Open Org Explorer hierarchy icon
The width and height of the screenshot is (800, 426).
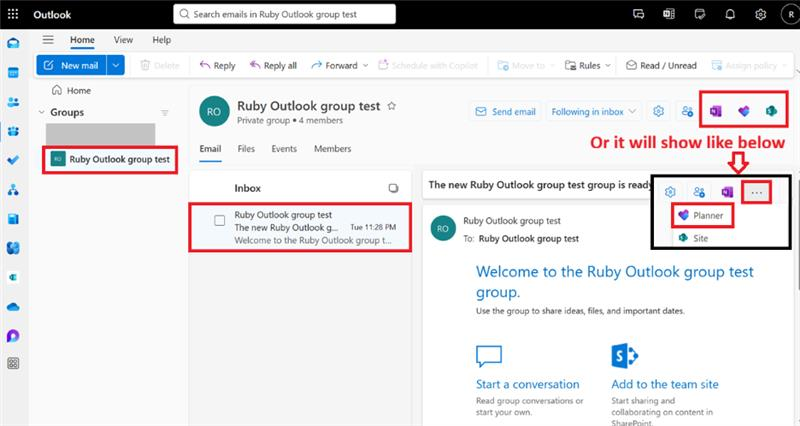13,190
